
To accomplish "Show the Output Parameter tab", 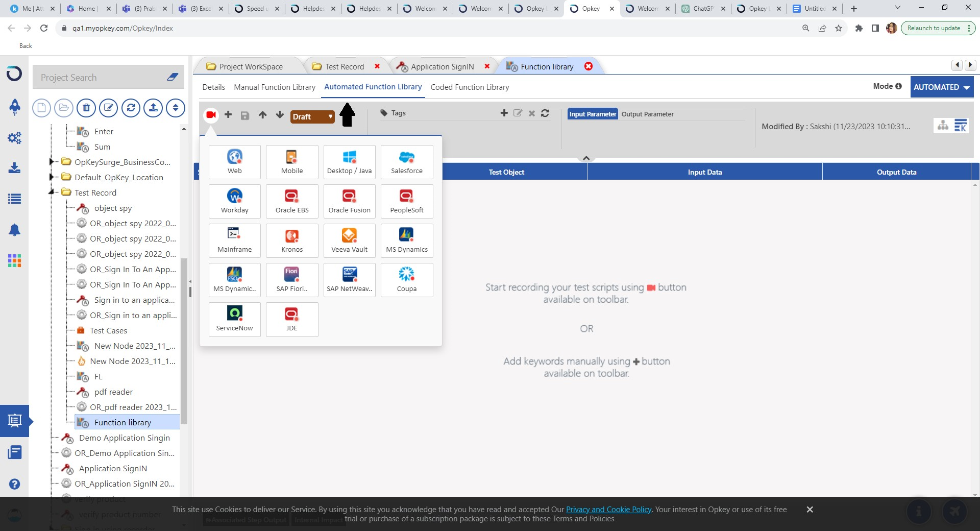I will (x=647, y=114).
